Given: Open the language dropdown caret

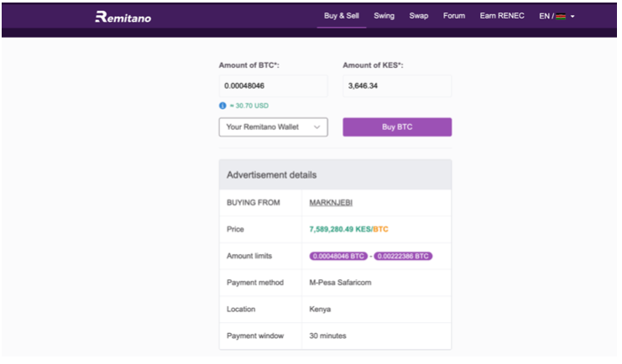Looking at the screenshot, I should [x=572, y=17].
